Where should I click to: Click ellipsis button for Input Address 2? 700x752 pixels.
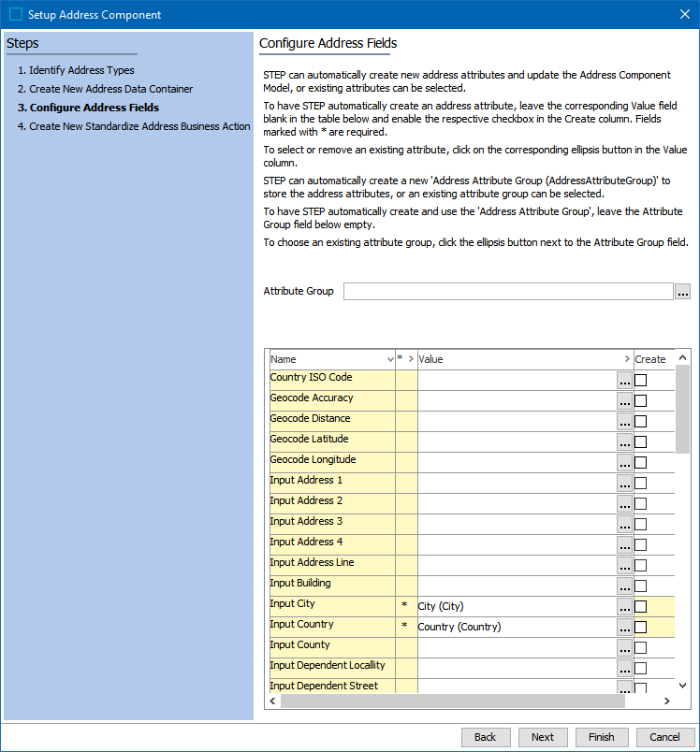625,504
